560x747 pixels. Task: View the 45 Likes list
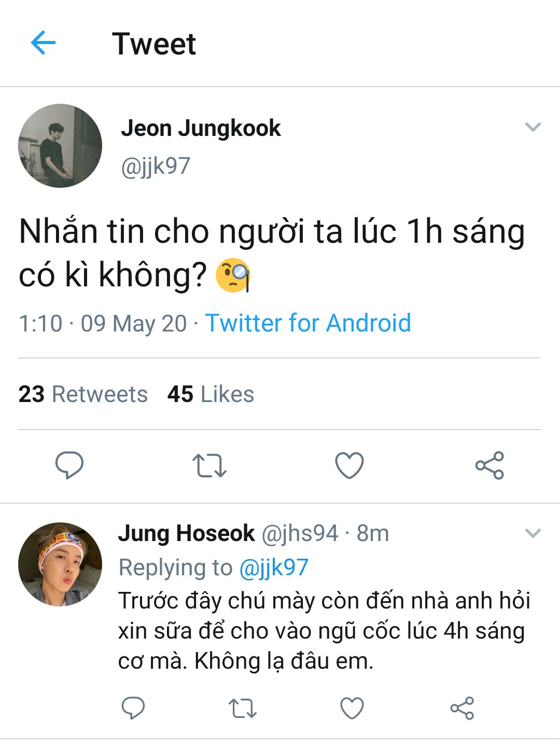(211, 394)
